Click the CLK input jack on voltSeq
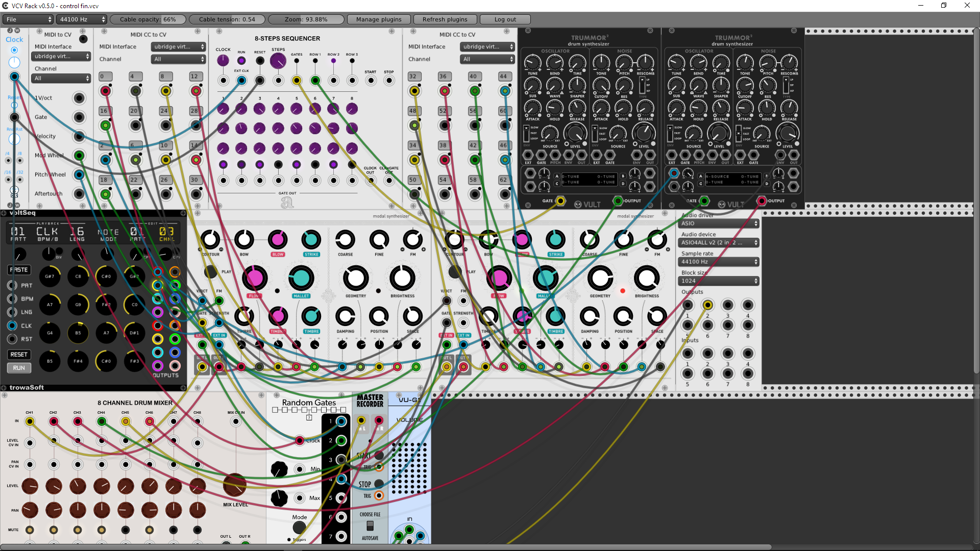Viewport: 980px width, 551px height. [12, 325]
